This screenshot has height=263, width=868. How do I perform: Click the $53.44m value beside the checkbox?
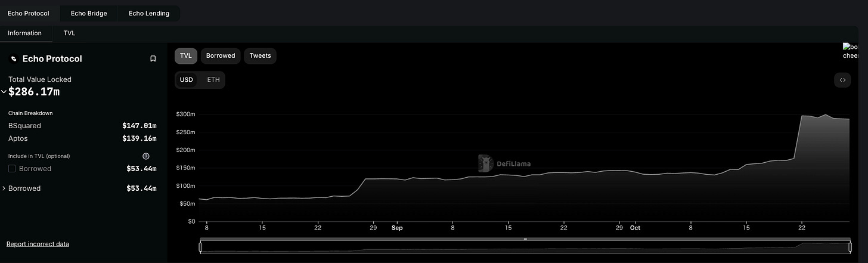(x=142, y=169)
